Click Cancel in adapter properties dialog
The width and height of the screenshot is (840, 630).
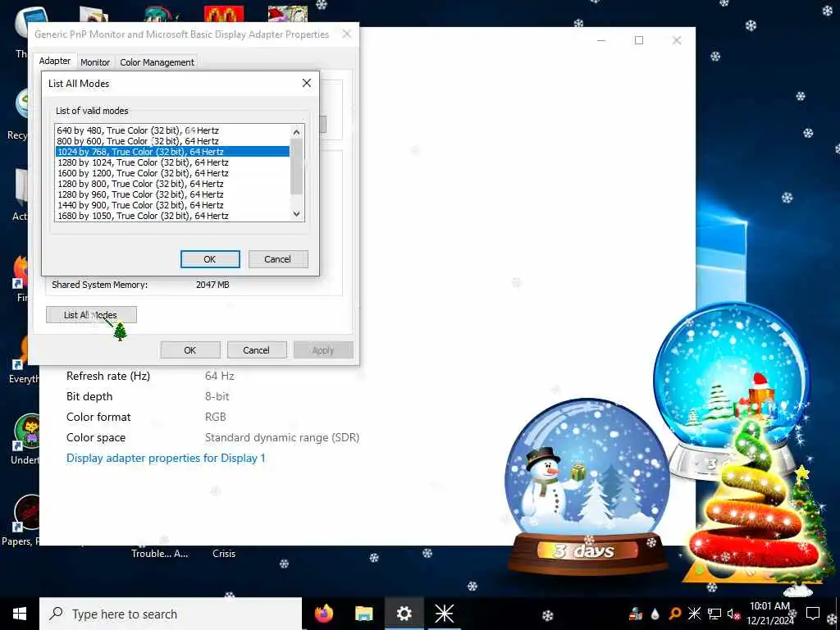(257, 350)
